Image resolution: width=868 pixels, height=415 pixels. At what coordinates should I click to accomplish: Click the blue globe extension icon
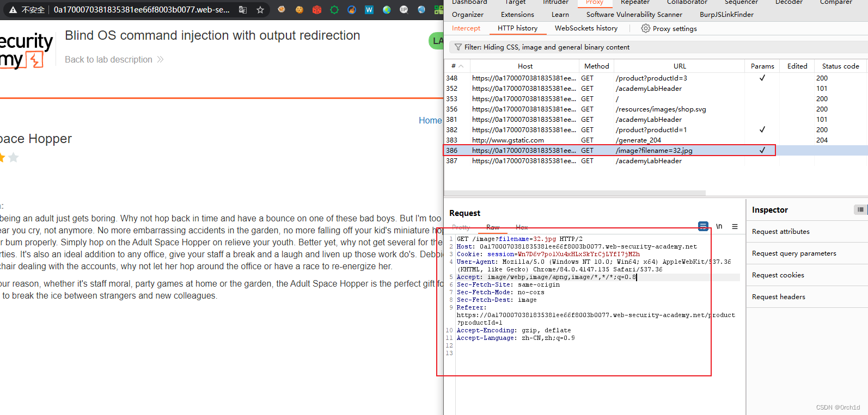[421, 10]
